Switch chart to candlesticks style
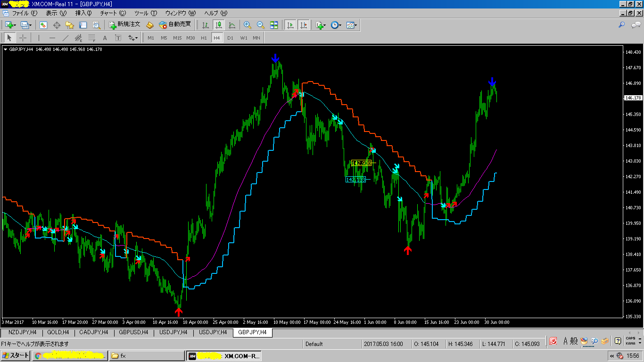The image size is (644, 362). click(x=219, y=25)
